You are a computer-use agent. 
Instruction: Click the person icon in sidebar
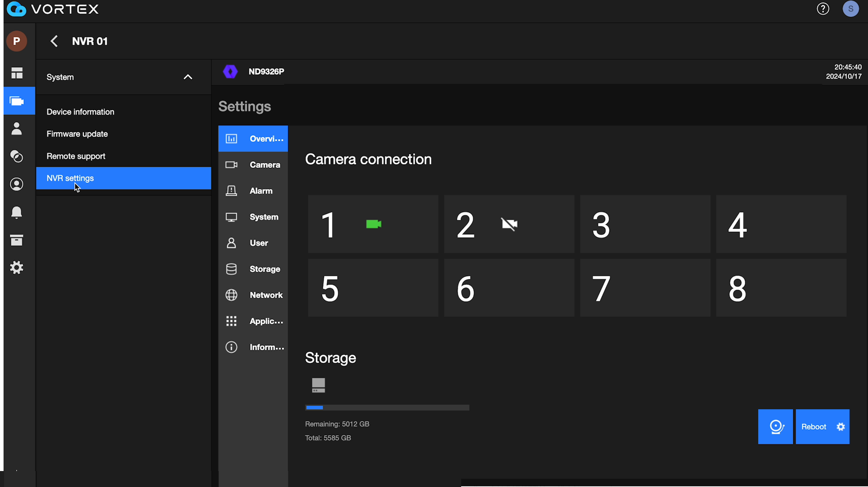click(17, 128)
